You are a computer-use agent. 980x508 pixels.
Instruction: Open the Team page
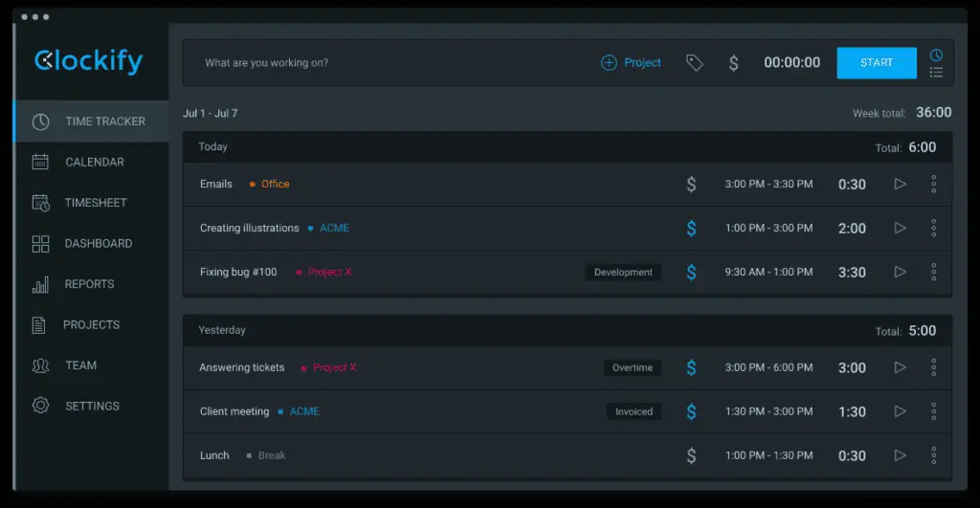(91, 364)
